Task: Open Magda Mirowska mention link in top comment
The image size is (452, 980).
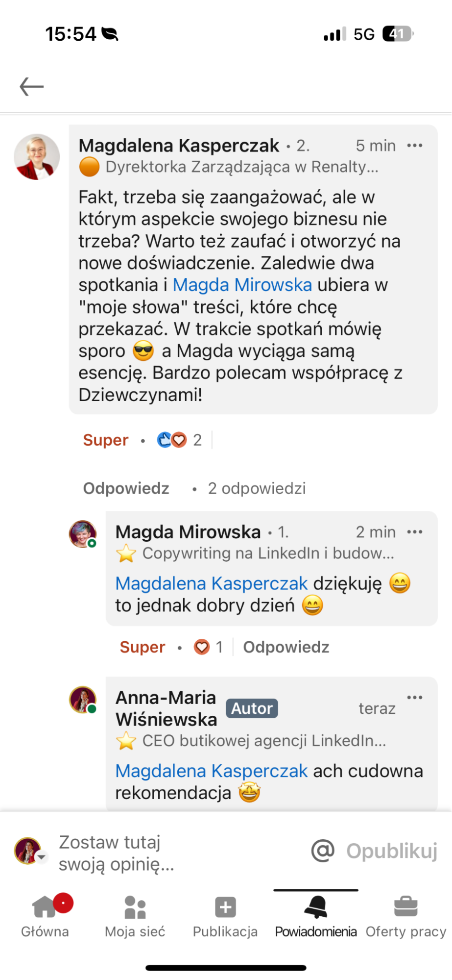Action: [x=242, y=285]
